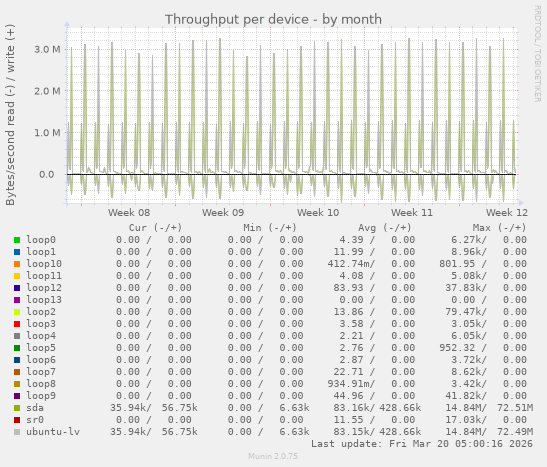Select the loop3 device label
The height and width of the screenshot is (467, 547).
pos(41,324)
